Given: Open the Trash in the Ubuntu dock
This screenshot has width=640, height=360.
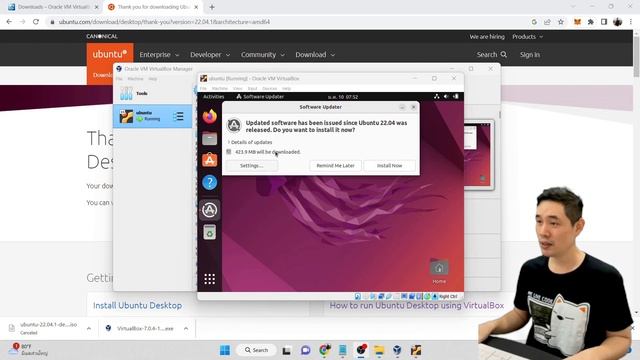Looking at the screenshot, I should 209,232.
